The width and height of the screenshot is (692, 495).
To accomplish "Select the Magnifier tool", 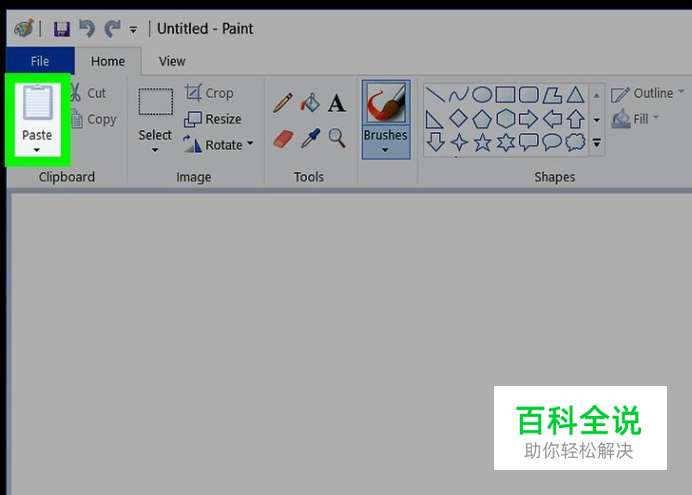I will coord(337,138).
